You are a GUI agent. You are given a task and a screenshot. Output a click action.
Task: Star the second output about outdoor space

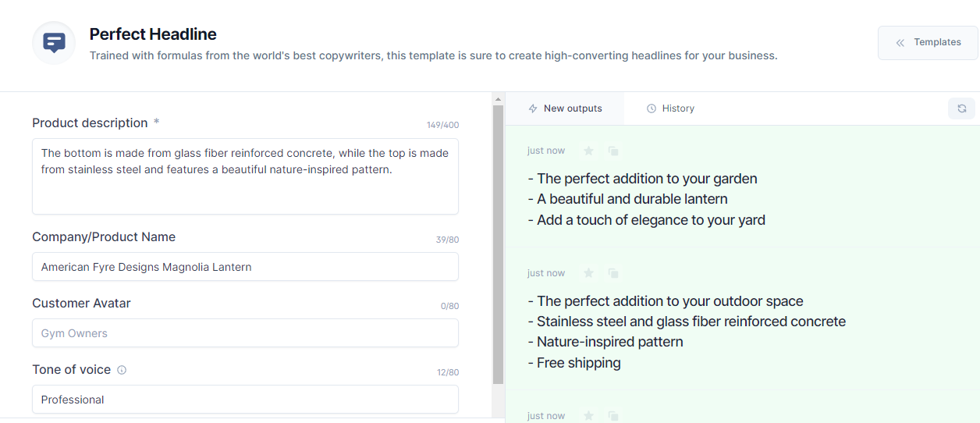[589, 273]
